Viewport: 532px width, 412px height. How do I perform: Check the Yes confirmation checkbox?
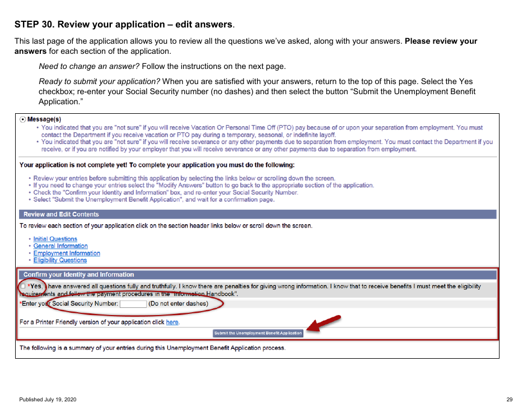click(21, 286)
